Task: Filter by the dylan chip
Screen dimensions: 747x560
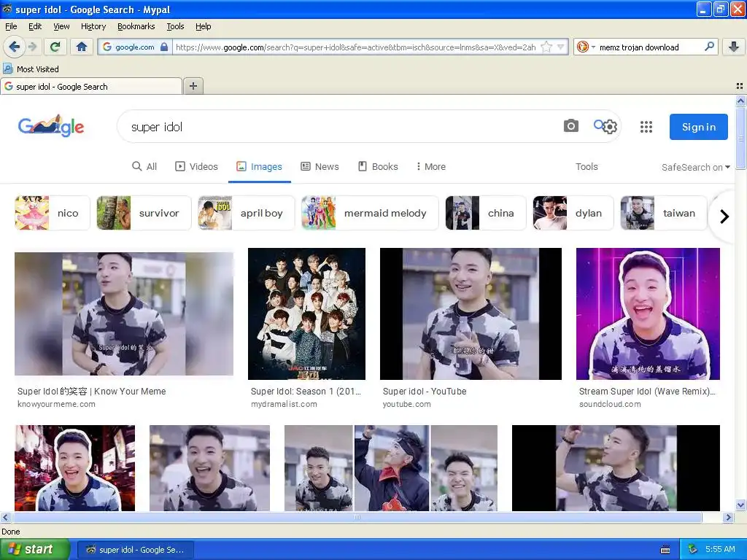Action: [573, 213]
